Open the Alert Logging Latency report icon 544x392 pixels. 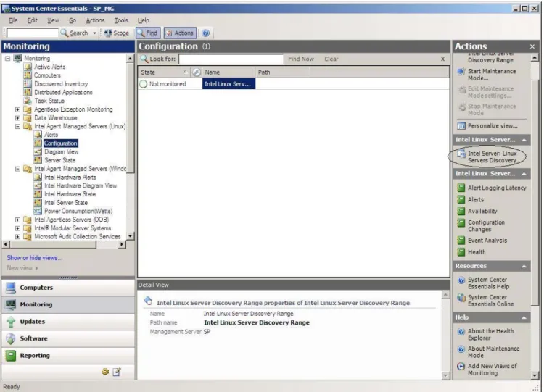461,188
